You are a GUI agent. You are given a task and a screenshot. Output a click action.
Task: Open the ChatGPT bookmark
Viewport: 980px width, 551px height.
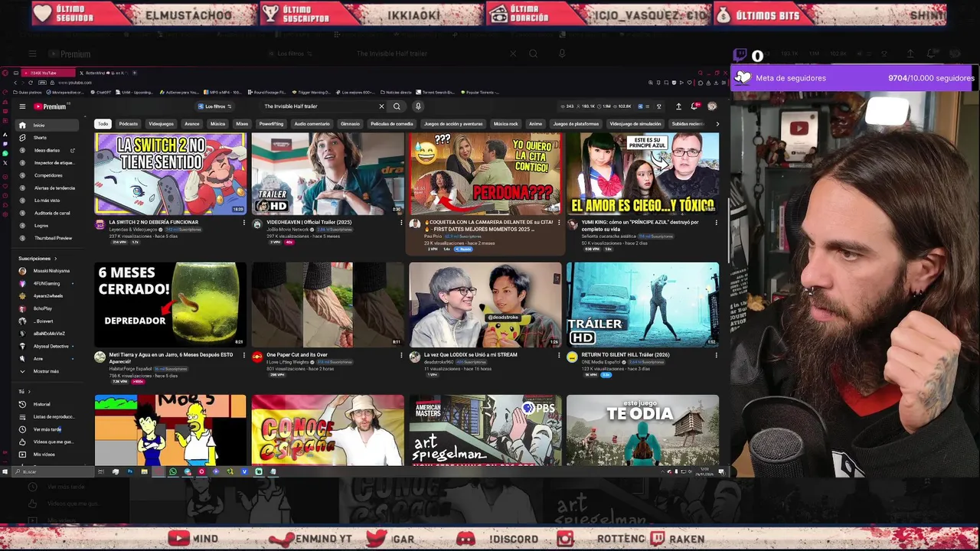[101, 92]
